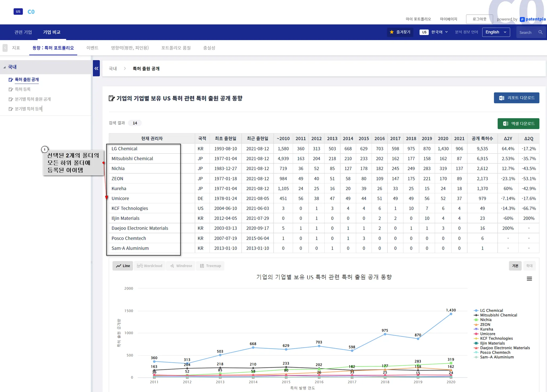
Task: Switch chart view to Wordcloud
Action: tap(150, 266)
